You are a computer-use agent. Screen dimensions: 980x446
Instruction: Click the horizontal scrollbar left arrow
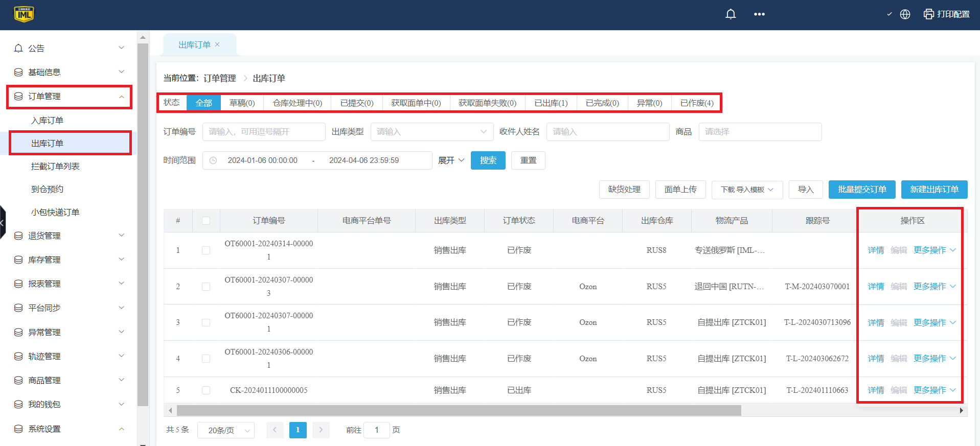tap(170, 410)
